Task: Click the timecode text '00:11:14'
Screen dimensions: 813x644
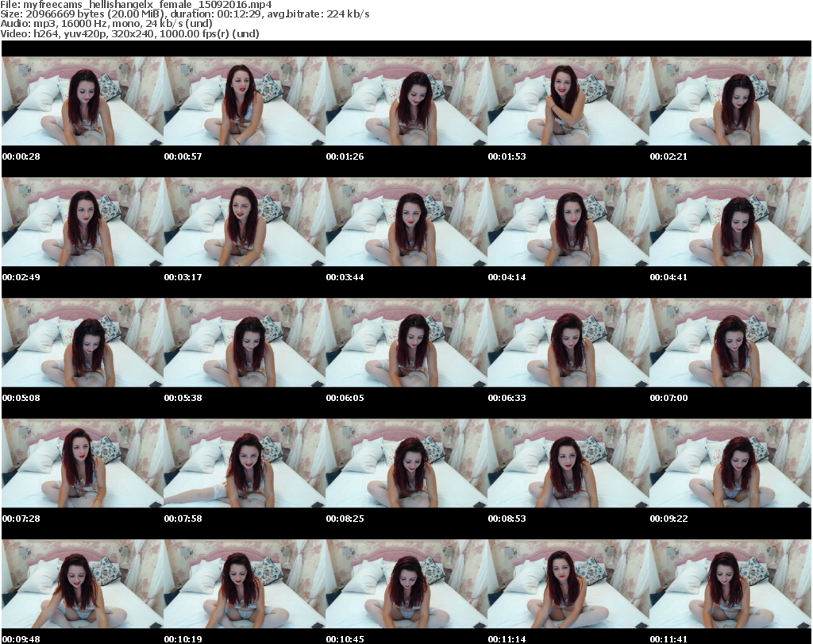Action: 507,639
